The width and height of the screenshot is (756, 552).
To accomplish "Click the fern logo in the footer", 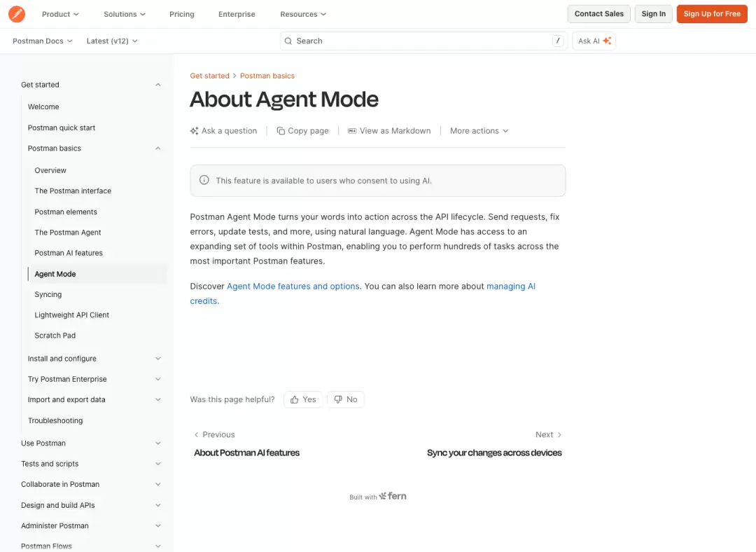I will pos(393,496).
